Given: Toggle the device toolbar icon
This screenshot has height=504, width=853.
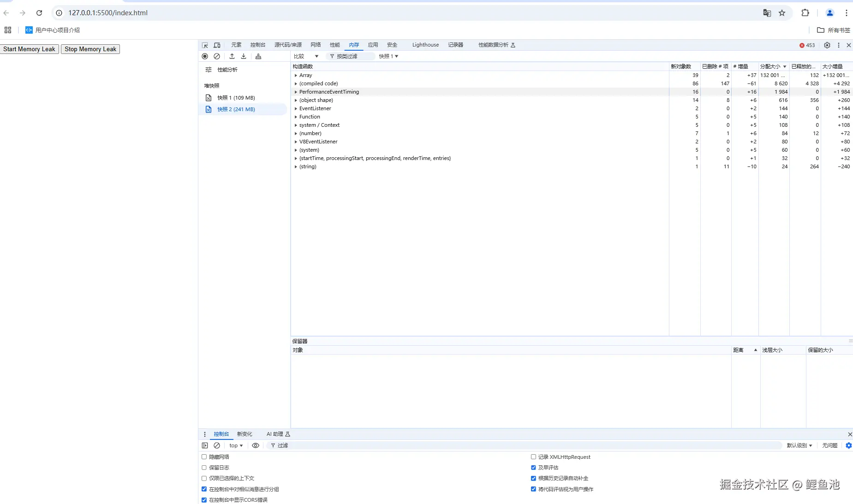Looking at the screenshot, I should click(217, 45).
